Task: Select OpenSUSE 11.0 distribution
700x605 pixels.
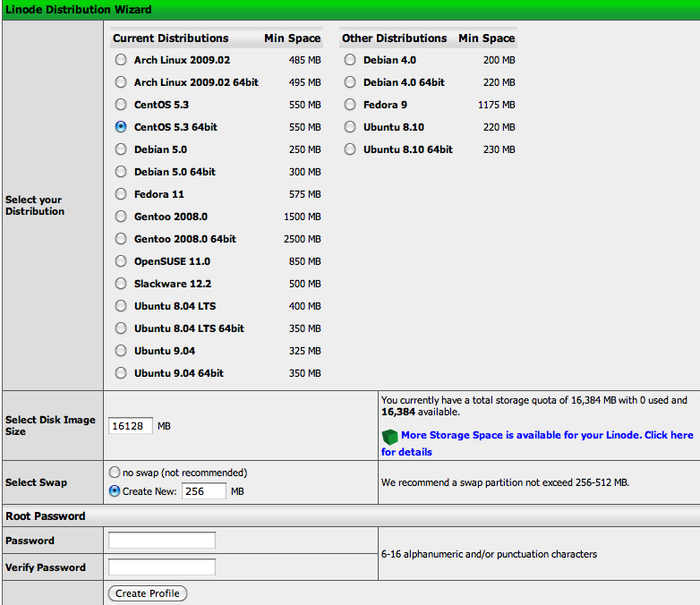Action: click(121, 261)
